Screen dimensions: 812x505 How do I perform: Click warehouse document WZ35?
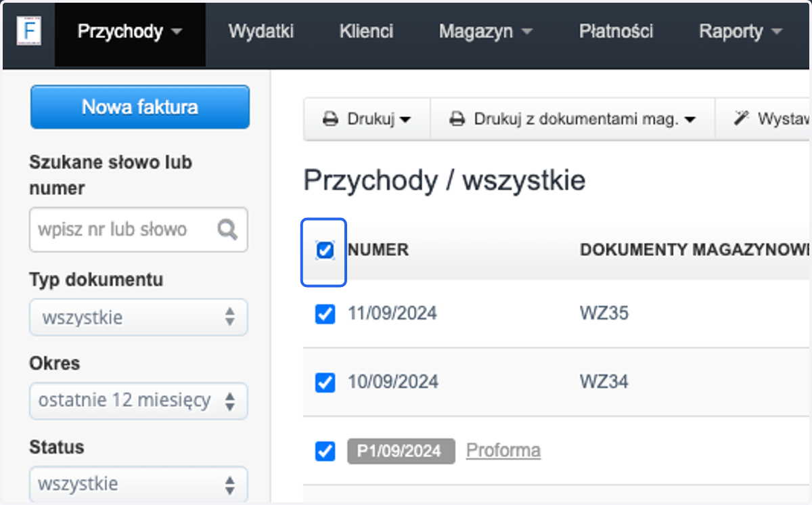(604, 313)
